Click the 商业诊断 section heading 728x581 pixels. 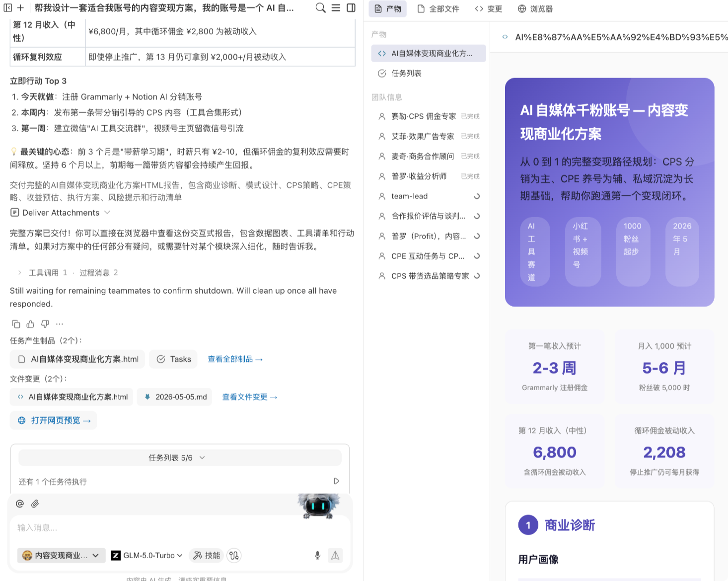[x=570, y=525]
